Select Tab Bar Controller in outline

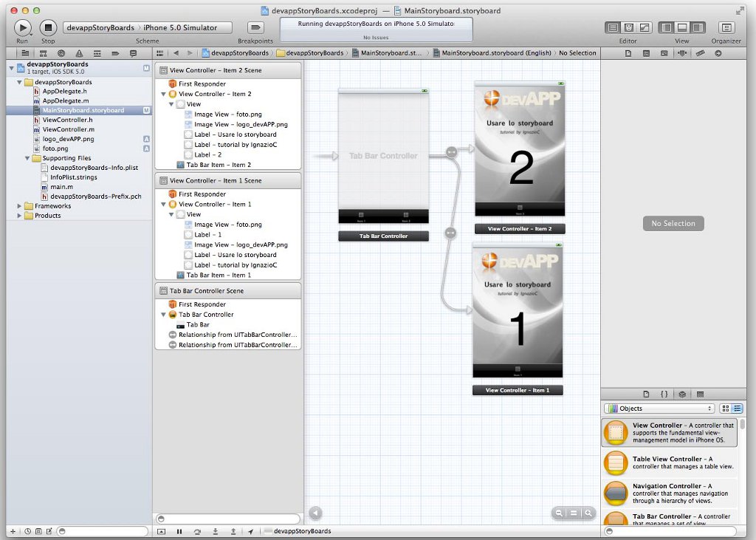coord(207,315)
